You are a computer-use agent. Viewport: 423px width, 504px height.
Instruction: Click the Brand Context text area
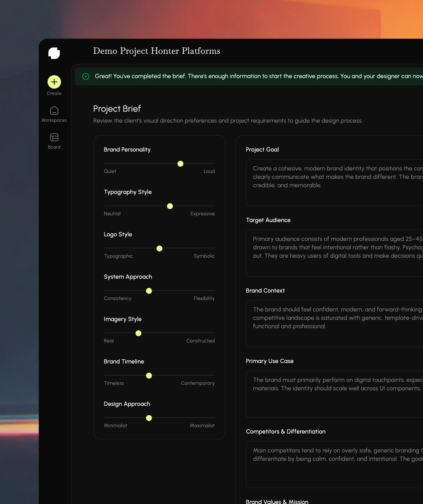[x=334, y=323]
